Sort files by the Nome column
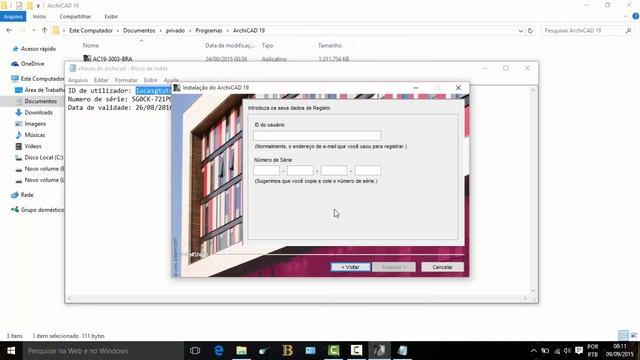The width and height of the screenshot is (640, 360). coord(91,45)
